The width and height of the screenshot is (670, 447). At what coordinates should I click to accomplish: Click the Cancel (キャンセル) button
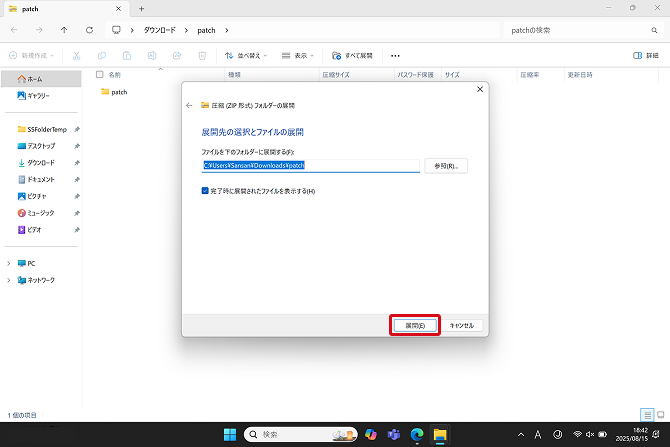click(462, 325)
